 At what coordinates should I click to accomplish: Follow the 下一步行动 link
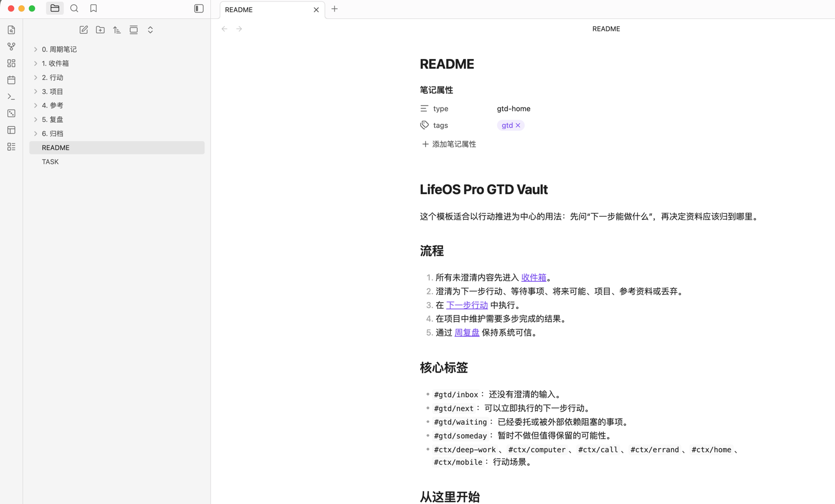pyautogui.click(x=467, y=305)
